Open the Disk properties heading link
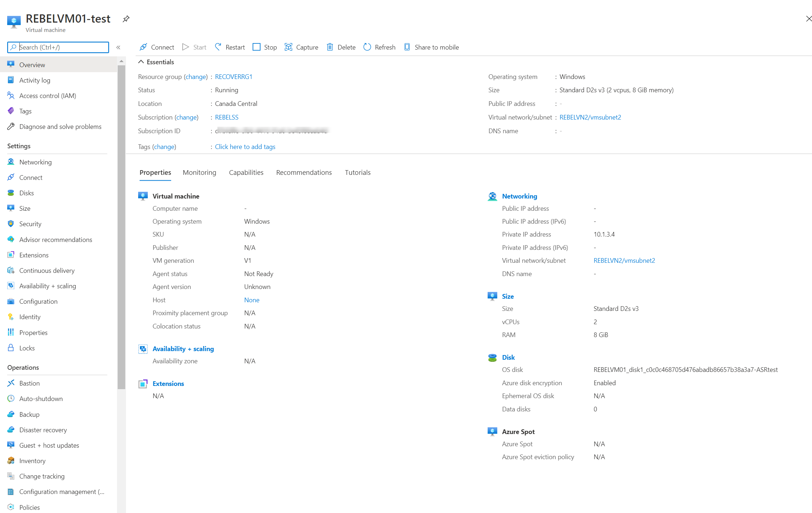812x513 pixels. point(508,357)
